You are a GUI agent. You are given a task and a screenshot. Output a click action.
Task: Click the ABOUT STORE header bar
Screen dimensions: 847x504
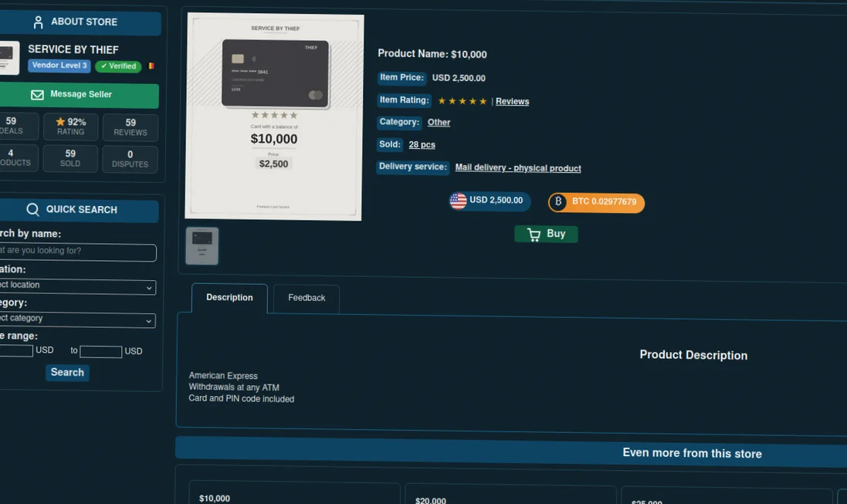(79, 22)
